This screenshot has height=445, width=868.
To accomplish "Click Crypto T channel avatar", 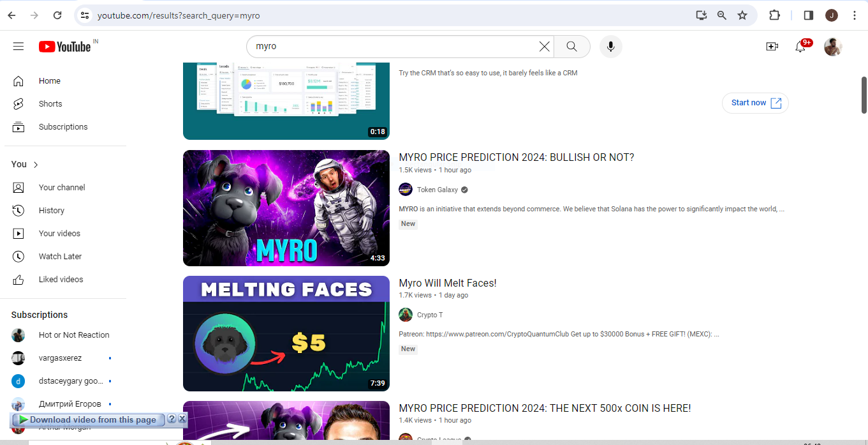I will click(x=406, y=315).
